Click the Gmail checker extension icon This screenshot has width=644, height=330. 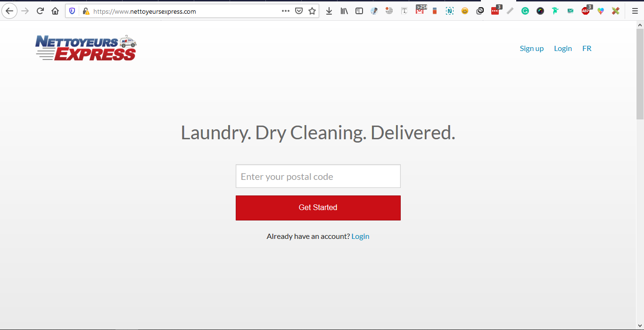[420, 11]
